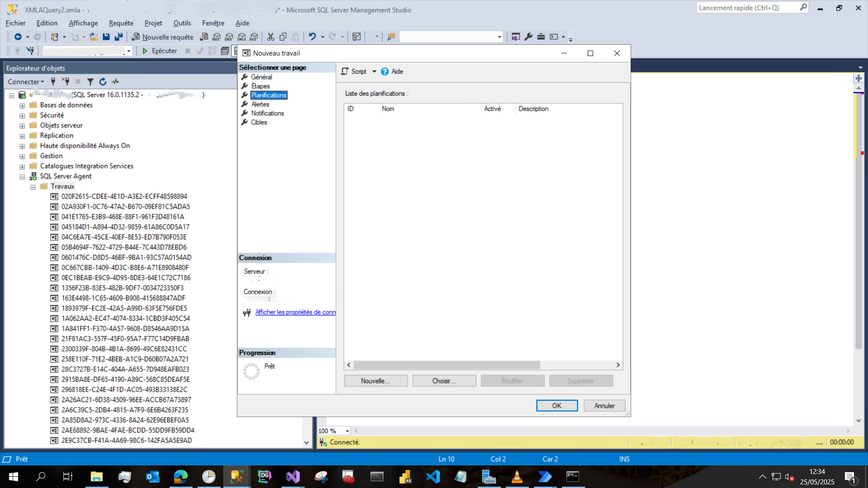Open File Explorer from taskbar
The height and width of the screenshot is (488, 868).
(97, 477)
